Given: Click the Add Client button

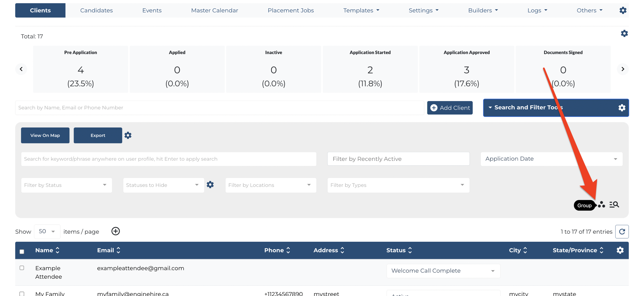Looking at the screenshot, I should (x=450, y=108).
